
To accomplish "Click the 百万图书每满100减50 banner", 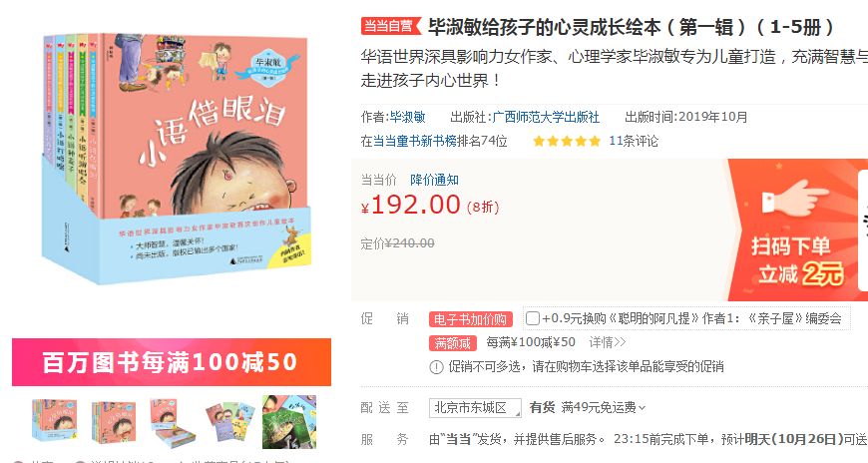I will click(x=172, y=362).
